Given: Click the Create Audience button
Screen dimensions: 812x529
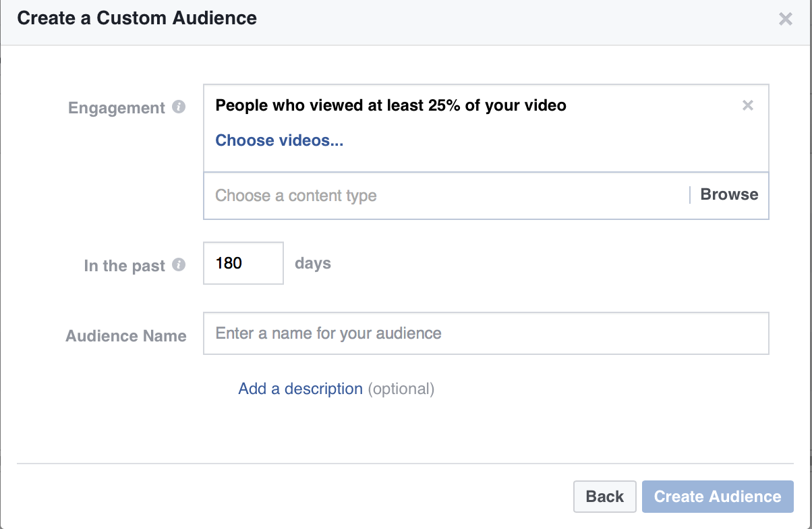Looking at the screenshot, I should point(718,497).
